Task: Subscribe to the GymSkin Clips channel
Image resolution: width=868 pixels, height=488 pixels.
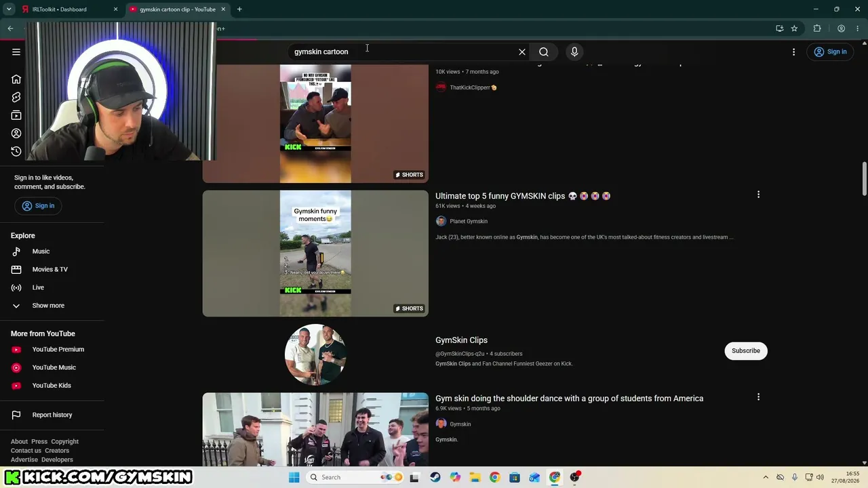Action: tap(746, 350)
